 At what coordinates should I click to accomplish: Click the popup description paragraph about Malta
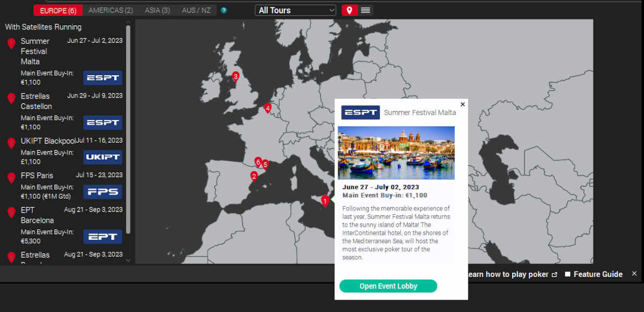(396, 233)
